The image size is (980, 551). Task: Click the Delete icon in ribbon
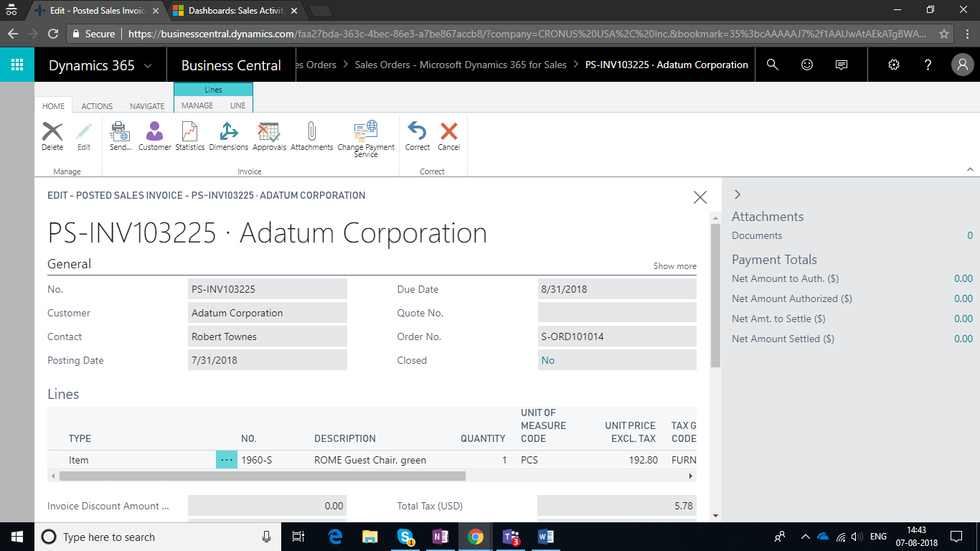(x=52, y=135)
